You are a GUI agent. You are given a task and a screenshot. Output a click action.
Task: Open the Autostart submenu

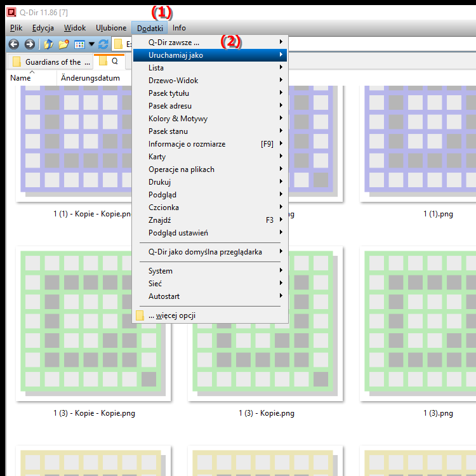coord(210,296)
